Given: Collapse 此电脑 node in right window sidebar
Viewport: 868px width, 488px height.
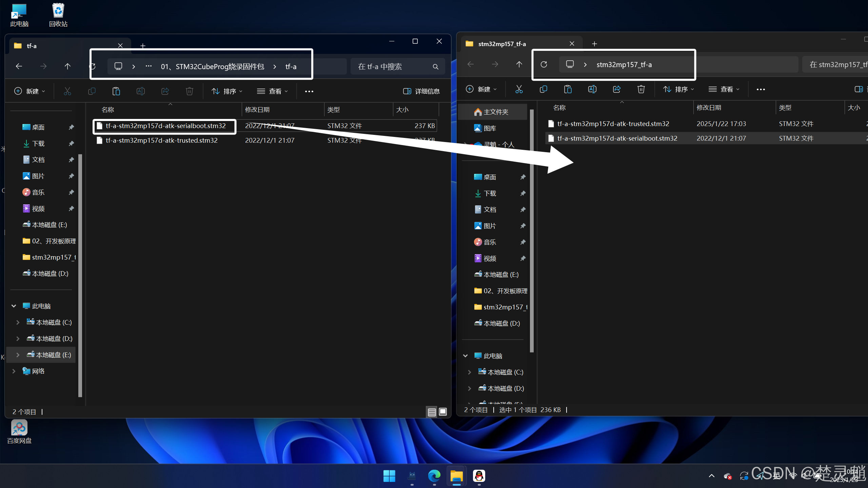Looking at the screenshot, I should [465, 356].
